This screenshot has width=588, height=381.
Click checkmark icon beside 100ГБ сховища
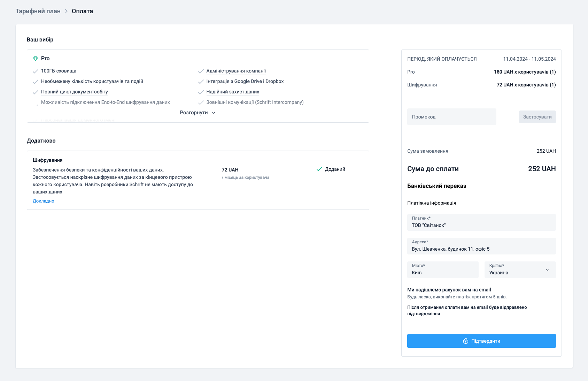[36, 71]
